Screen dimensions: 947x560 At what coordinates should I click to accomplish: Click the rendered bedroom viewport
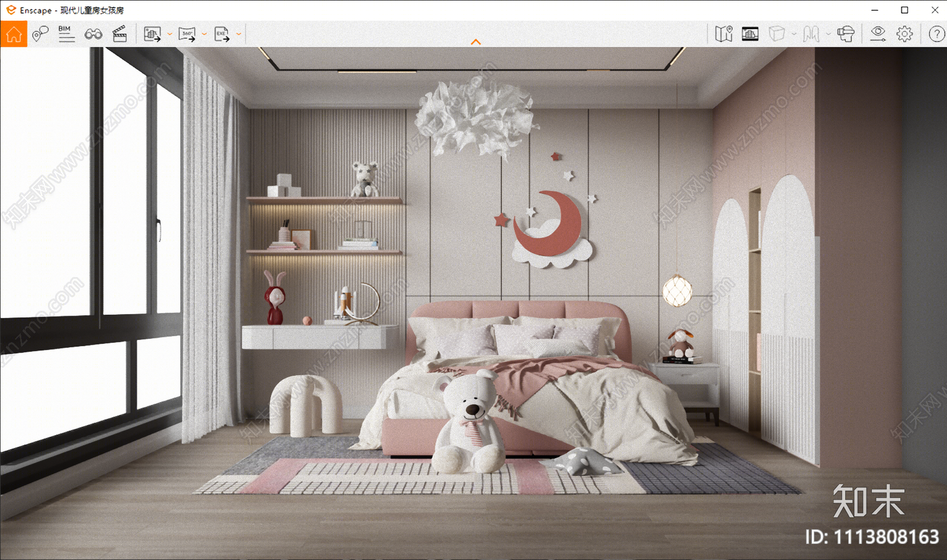point(474,303)
